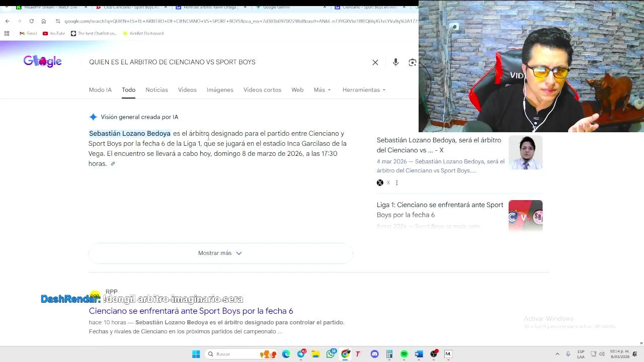Image resolution: width=644 pixels, height=362 pixels.
Task: Open 'Sebastián Lozano Bedoya, será el árbitro' source
Action: pyautogui.click(x=439, y=145)
